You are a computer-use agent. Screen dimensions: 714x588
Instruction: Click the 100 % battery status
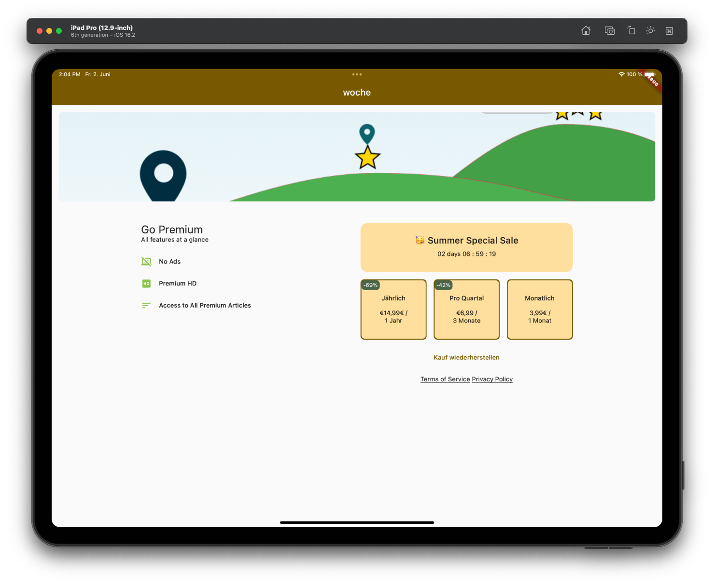(x=634, y=74)
